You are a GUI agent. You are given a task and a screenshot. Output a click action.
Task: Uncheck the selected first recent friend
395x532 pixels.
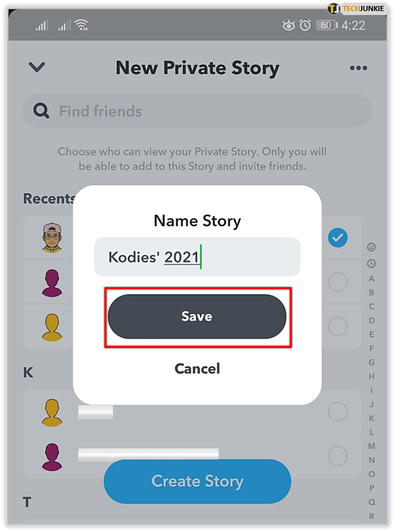[338, 238]
